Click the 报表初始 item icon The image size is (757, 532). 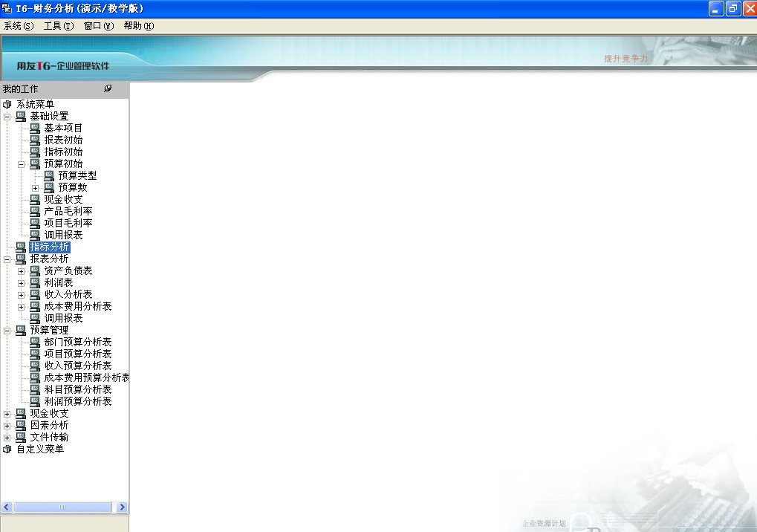(35, 140)
